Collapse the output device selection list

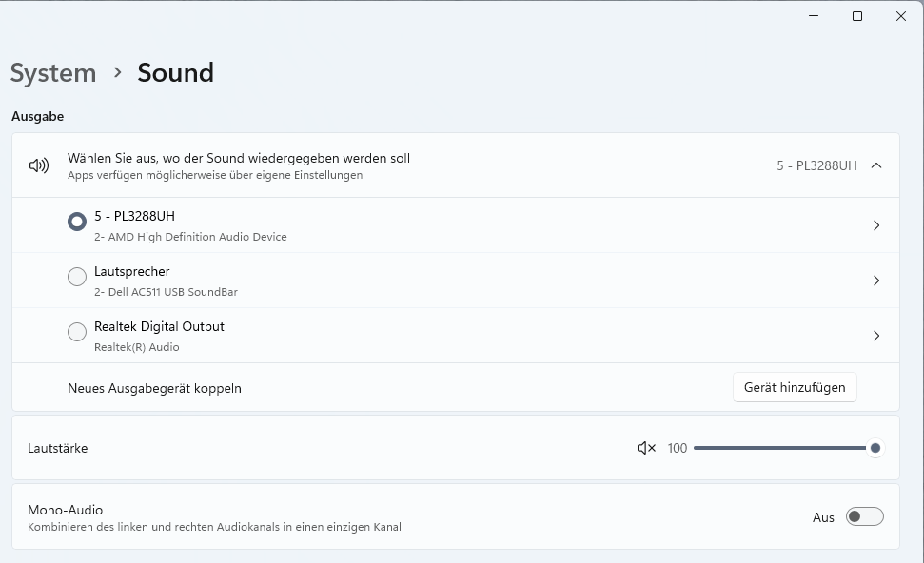(x=876, y=165)
